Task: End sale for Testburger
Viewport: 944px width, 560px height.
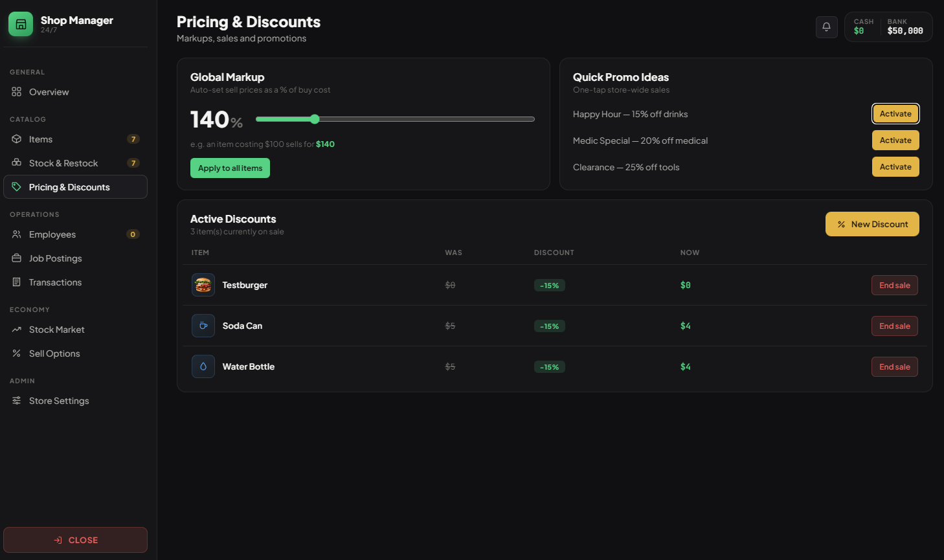Action: point(895,285)
